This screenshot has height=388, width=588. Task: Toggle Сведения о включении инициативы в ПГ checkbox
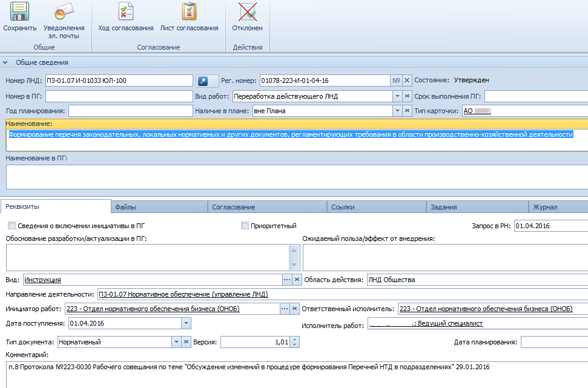coord(12,226)
